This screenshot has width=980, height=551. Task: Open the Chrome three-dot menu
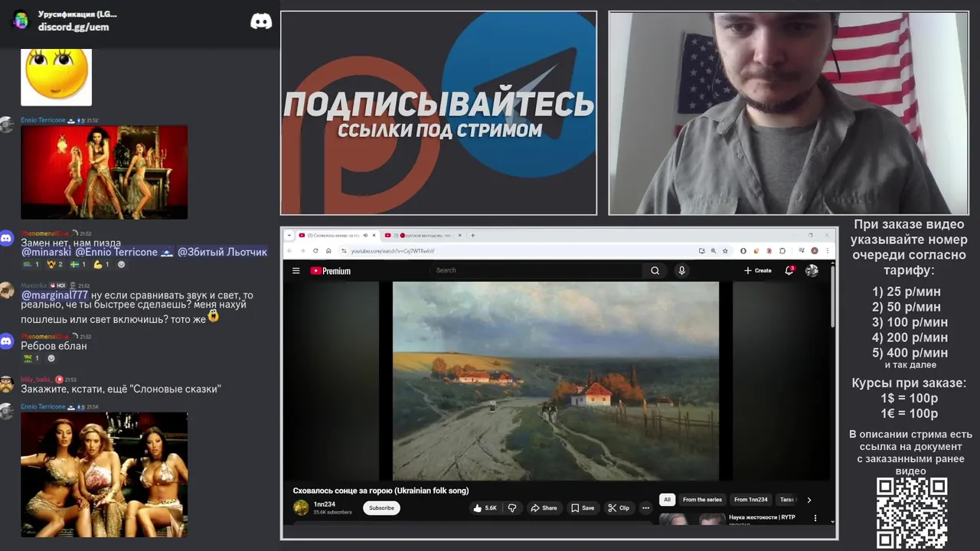click(827, 250)
